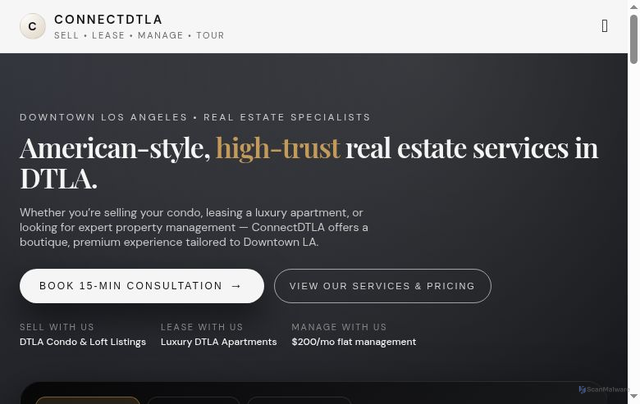Click the gold "high-trust" headline text
This screenshot has height=404, width=640.
[278, 148]
